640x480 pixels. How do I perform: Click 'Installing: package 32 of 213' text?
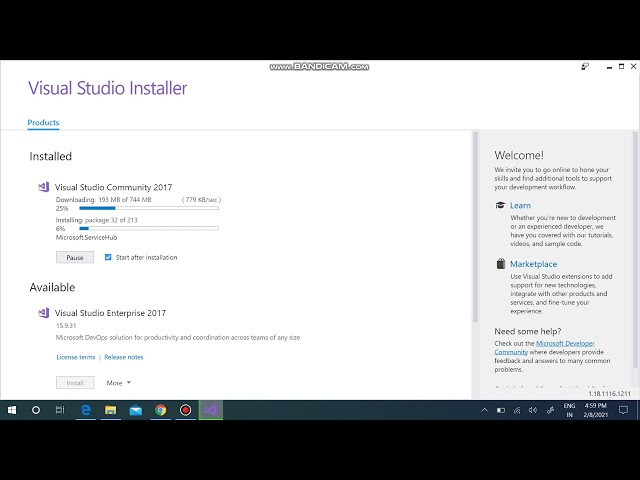point(97,220)
